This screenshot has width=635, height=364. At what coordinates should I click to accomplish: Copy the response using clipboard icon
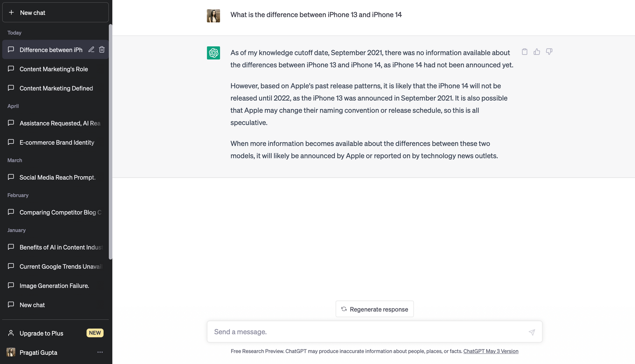pos(525,52)
